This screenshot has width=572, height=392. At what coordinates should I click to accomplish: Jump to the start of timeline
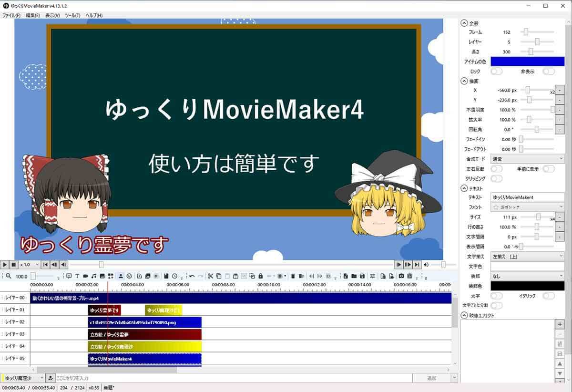[x=46, y=265]
